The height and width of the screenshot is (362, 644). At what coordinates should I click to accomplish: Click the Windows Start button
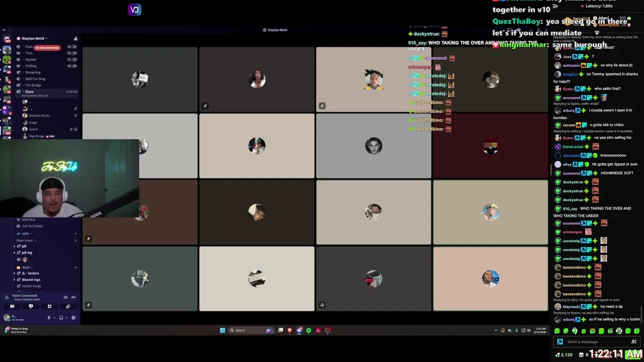(x=222, y=330)
